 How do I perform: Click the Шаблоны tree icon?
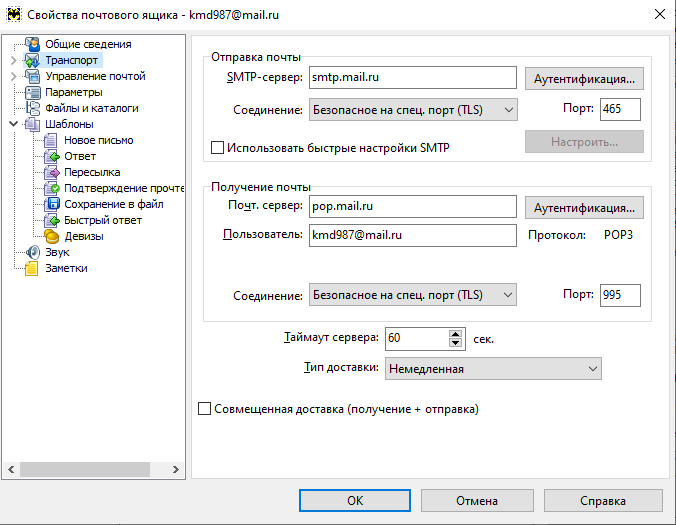click(32, 124)
